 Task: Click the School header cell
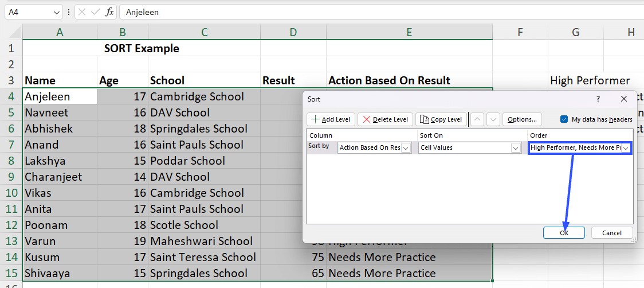tap(204, 80)
